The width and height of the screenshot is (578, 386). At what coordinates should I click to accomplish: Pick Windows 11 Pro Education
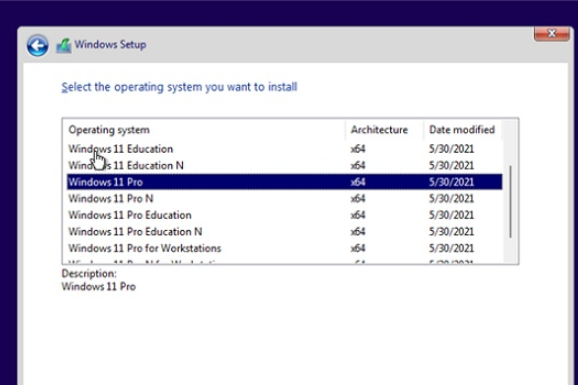click(285, 215)
